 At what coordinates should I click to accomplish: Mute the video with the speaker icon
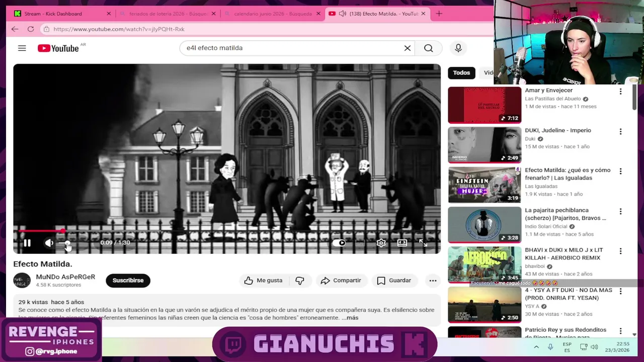(x=49, y=243)
